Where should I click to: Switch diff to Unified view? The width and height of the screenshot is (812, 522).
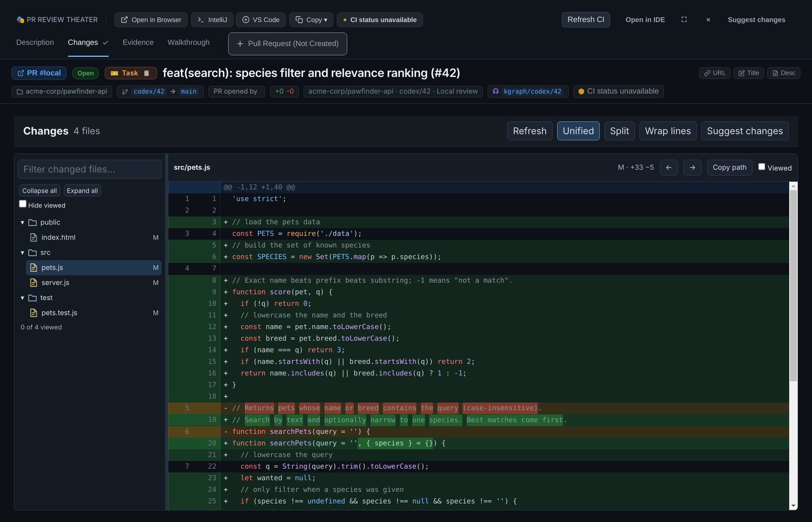click(x=578, y=131)
